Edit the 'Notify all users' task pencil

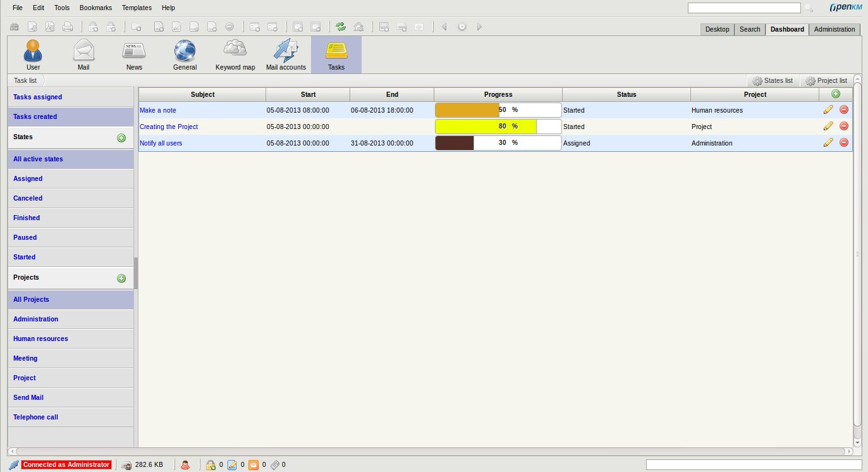pos(828,142)
